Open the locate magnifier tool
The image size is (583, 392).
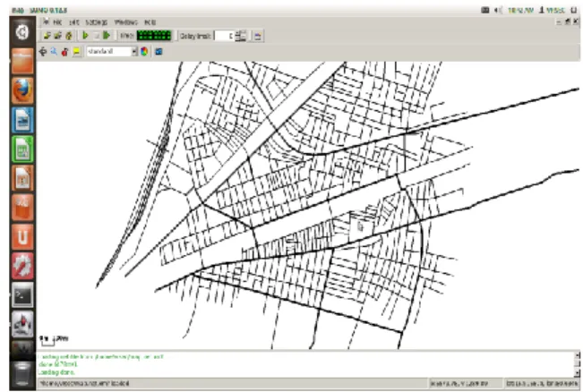[x=54, y=52]
